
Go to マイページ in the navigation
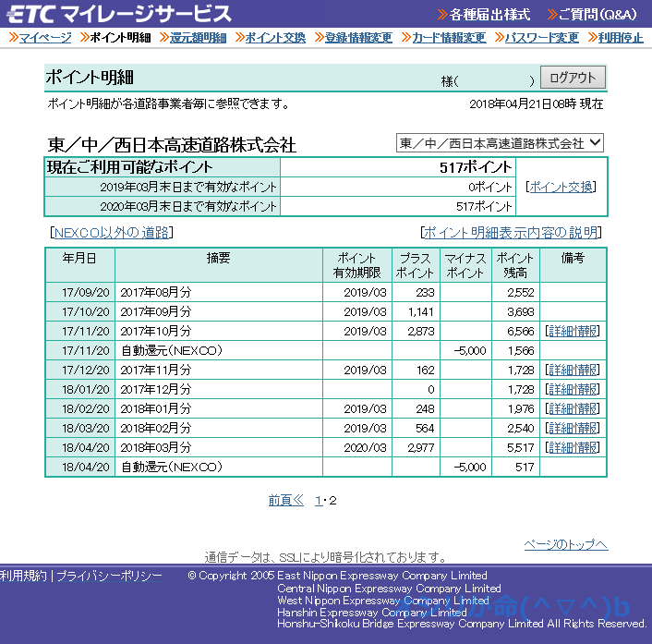tap(45, 38)
